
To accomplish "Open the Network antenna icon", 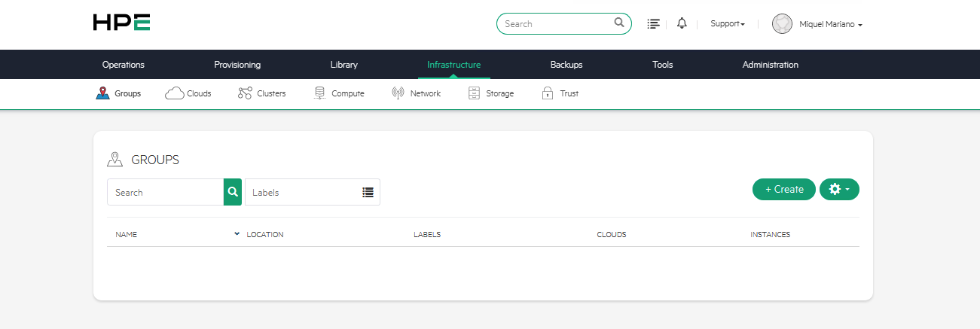I will tap(398, 93).
